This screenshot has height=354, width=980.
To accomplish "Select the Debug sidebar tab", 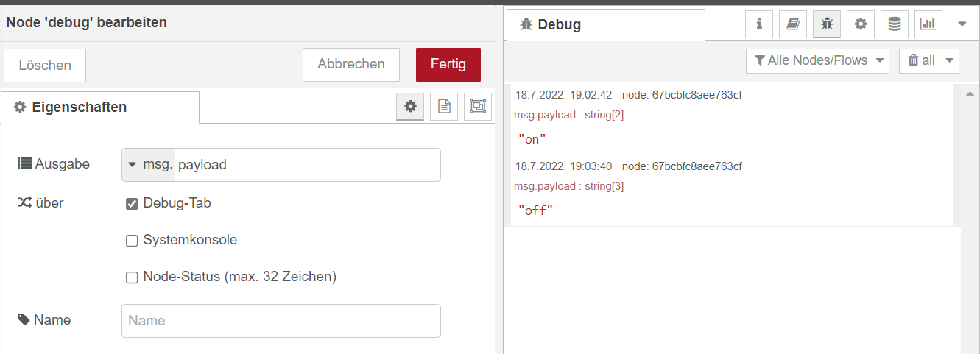I will tap(605, 25).
